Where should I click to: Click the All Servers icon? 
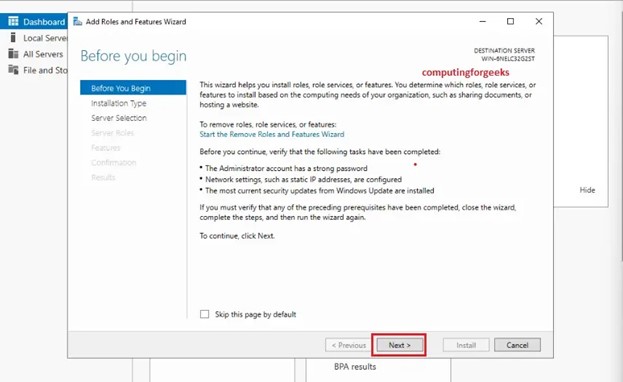(x=13, y=54)
